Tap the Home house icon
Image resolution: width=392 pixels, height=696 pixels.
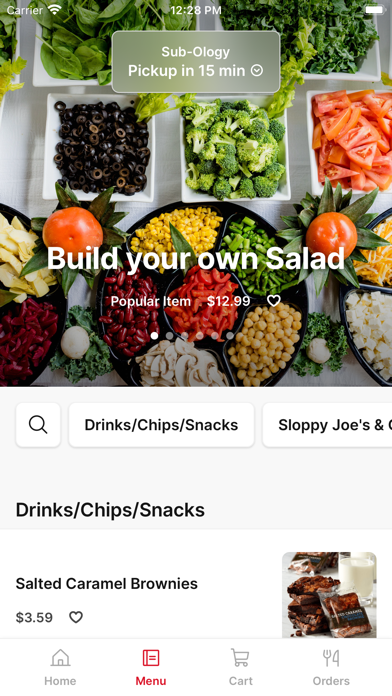pos(60,658)
